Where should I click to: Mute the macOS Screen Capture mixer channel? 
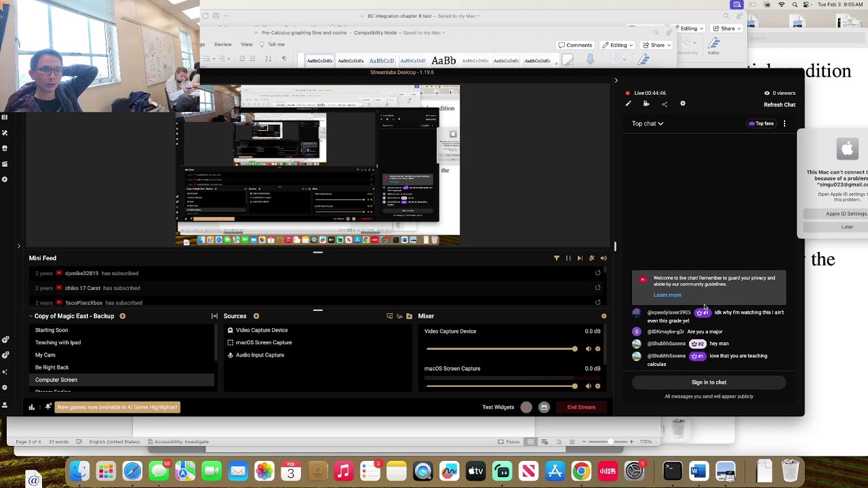pos(588,386)
